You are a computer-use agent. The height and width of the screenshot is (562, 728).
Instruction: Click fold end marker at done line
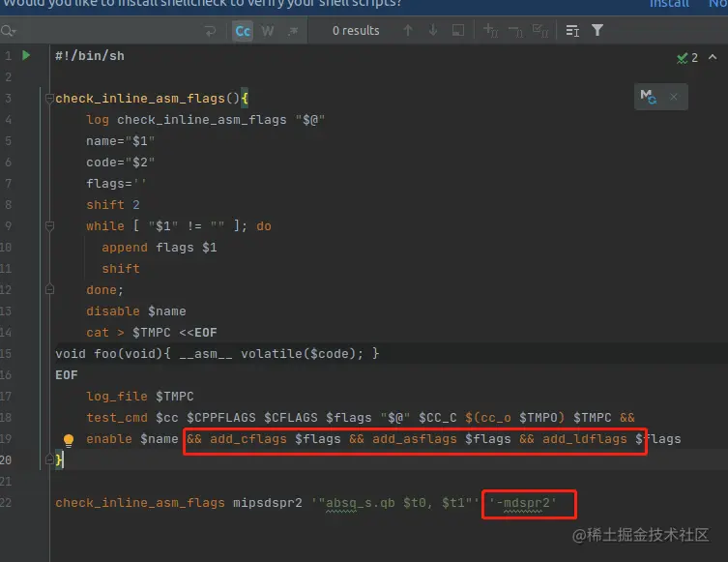pyautogui.click(x=49, y=290)
